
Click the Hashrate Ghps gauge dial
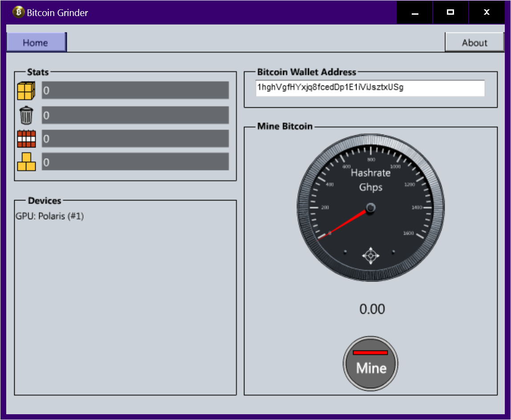click(x=370, y=208)
